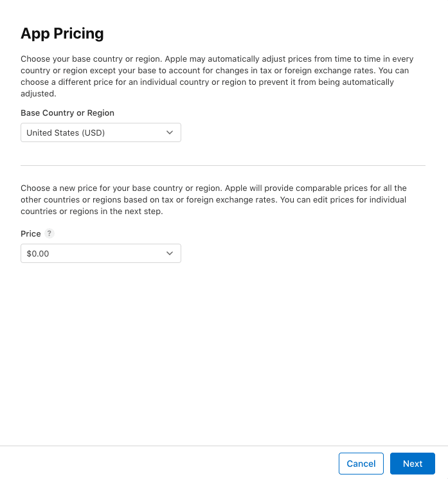Click the horizontal divider between the sections
The height and width of the screenshot is (479, 448).
pyautogui.click(x=223, y=165)
